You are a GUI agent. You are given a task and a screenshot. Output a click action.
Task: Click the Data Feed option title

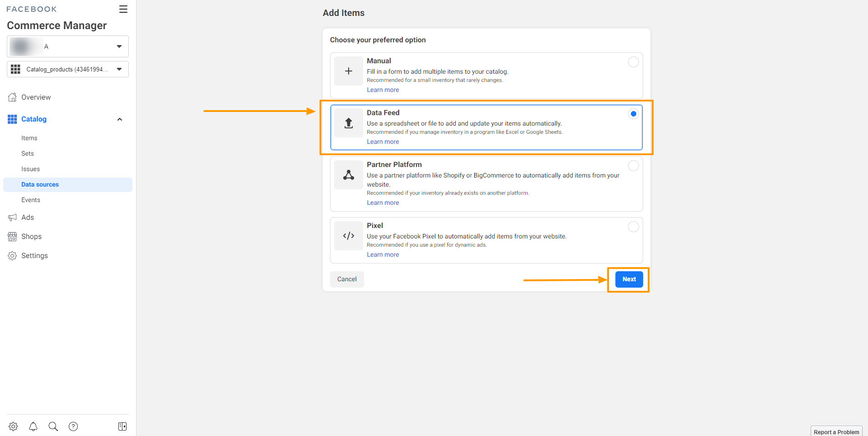[x=383, y=113]
